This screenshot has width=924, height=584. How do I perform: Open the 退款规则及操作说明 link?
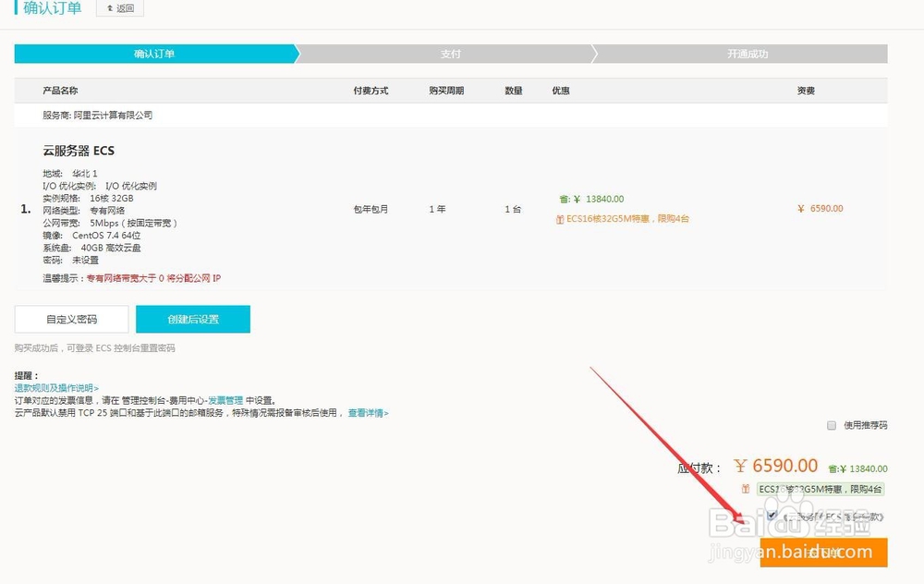click(56, 388)
